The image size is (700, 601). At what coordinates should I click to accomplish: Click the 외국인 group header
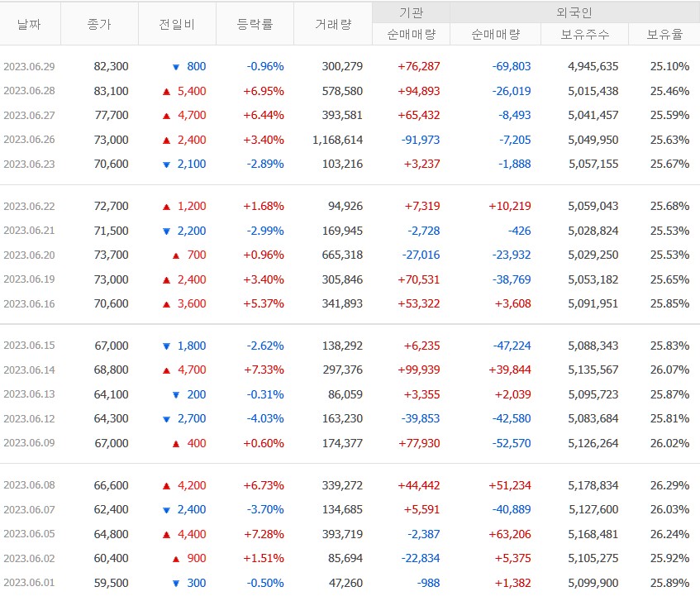click(574, 12)
